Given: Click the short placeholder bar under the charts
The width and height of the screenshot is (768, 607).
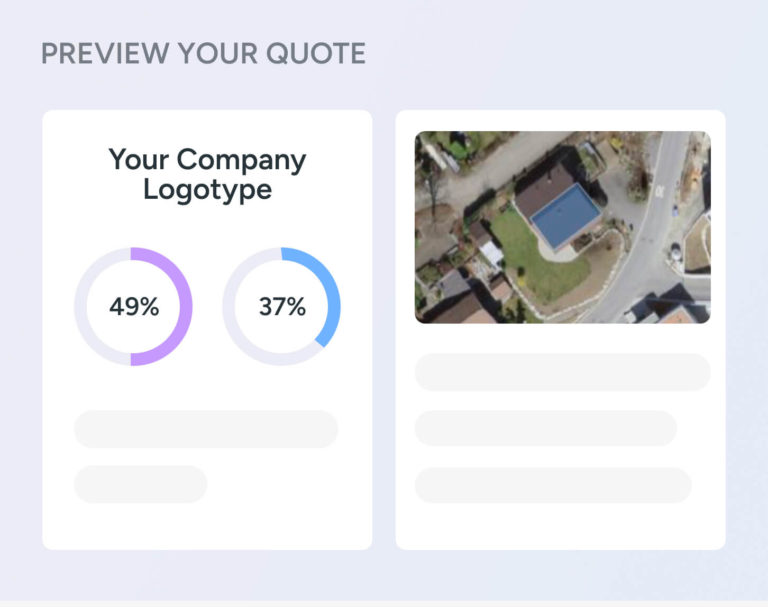Looking at the screenshot, I should click(x=140, y=484).
